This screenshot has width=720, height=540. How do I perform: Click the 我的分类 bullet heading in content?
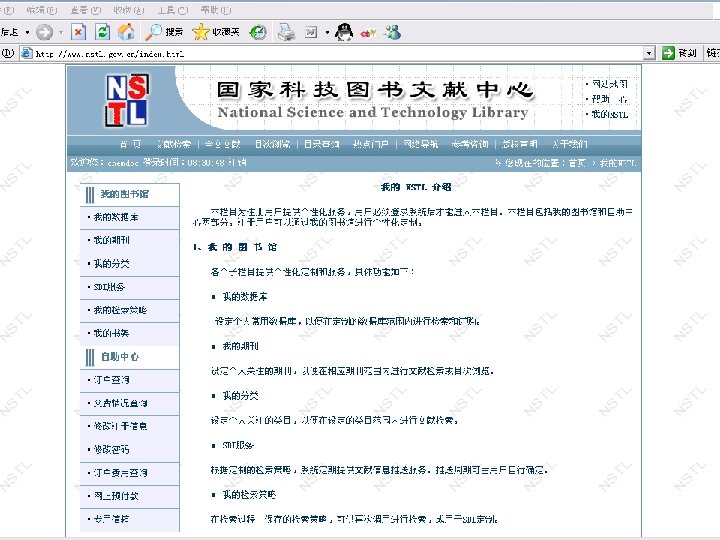click(241, 396)
